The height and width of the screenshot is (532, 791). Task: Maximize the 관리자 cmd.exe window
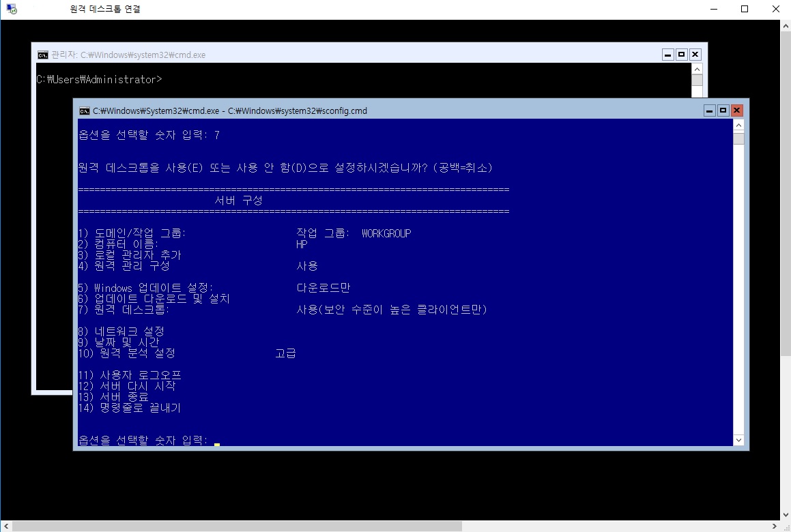pyautogui.click(x=682, y=55)
